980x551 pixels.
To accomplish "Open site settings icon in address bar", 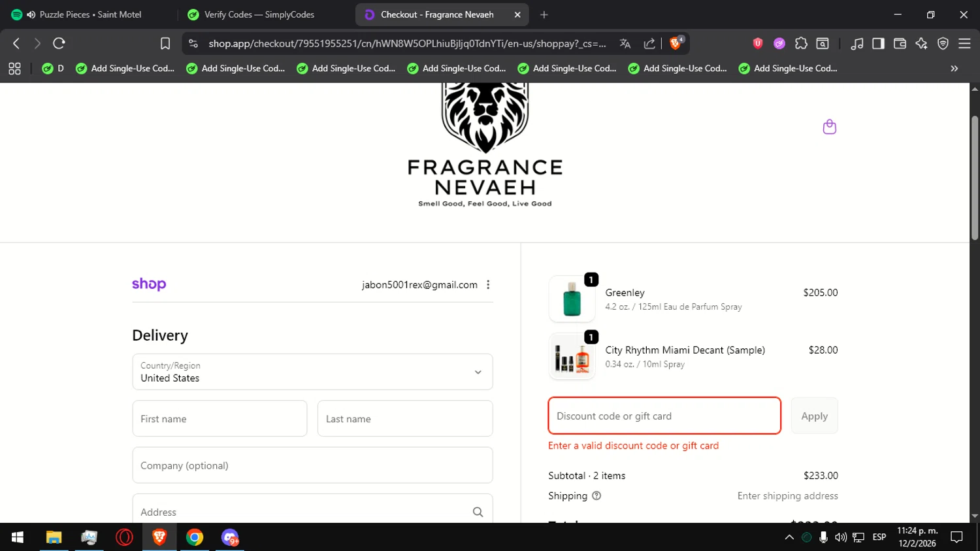I will (193, 43).
